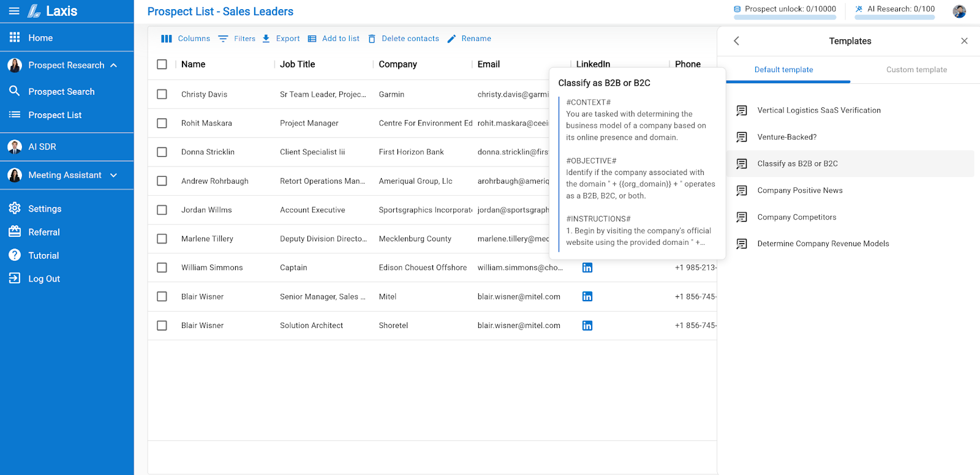Switch to the Default template tab
The height and width of the screenshot is (475, 980).
tap(783, 70)
